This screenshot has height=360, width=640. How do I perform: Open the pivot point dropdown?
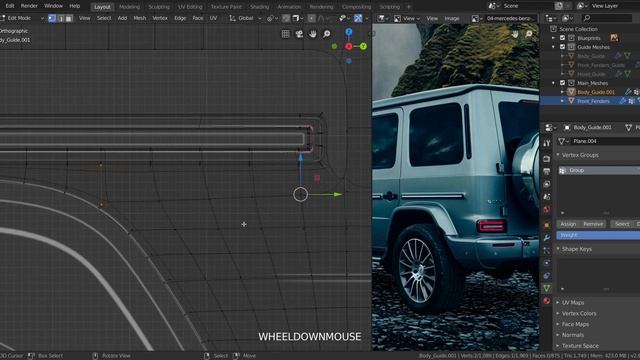[x=272, y=18]
